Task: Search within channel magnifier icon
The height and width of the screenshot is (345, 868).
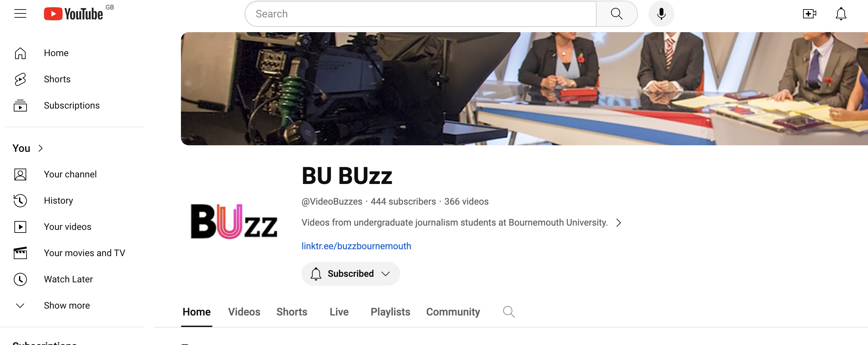Action: click(x=508, y=312)
